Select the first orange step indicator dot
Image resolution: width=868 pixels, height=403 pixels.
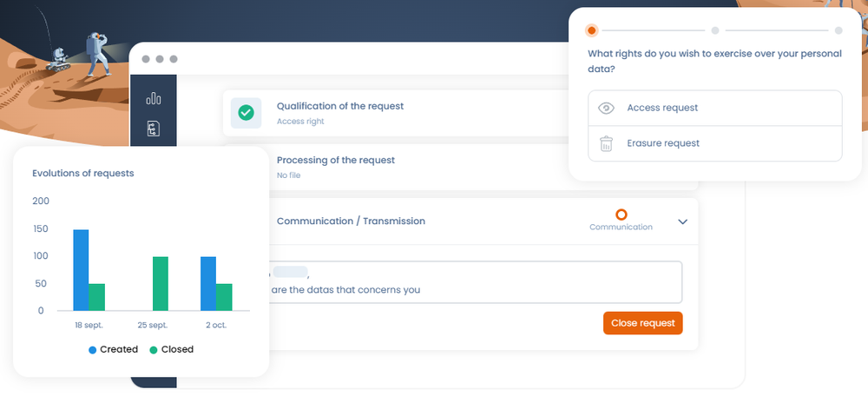click(x=592, y=30)
